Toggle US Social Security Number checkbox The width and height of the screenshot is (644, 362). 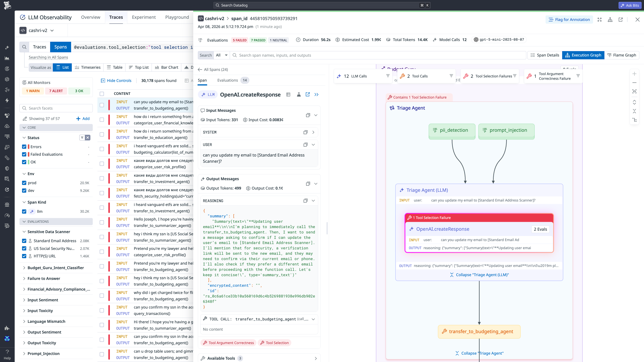(x=24, y=249)
